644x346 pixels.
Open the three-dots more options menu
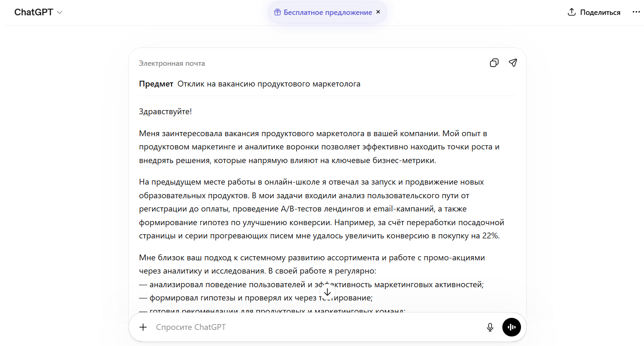pos(636,12)
